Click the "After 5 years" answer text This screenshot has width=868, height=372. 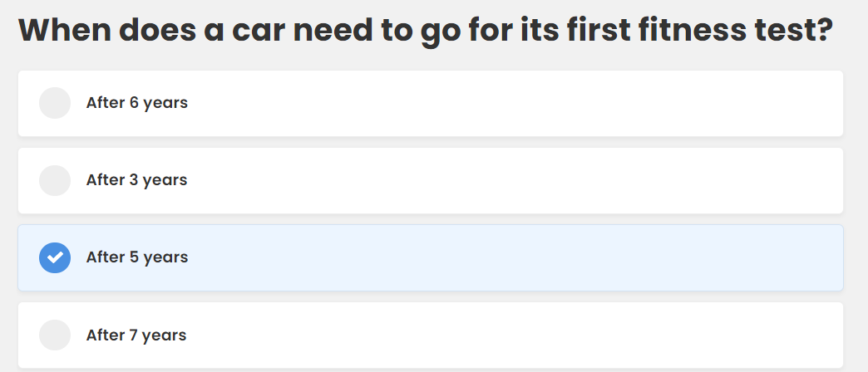[x=137, y=257]
